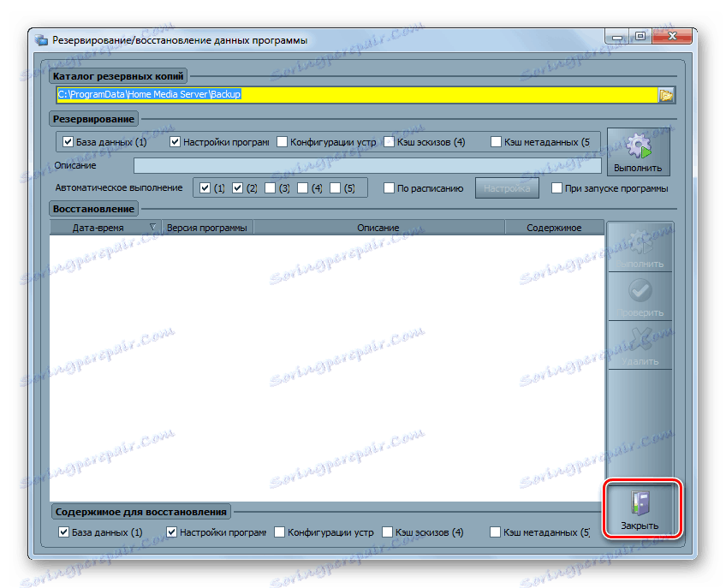Minimize the backup dialog window

click(x=617, y=37)
